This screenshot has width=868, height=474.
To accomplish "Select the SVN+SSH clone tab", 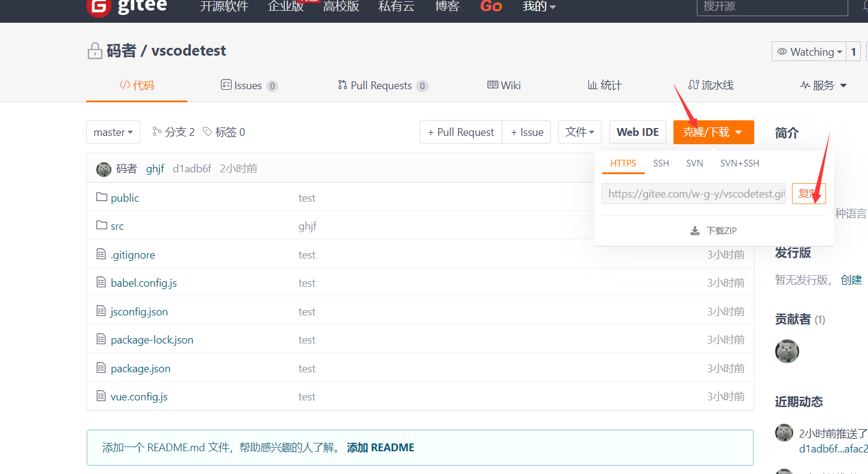I will click(x=739, y=163).
